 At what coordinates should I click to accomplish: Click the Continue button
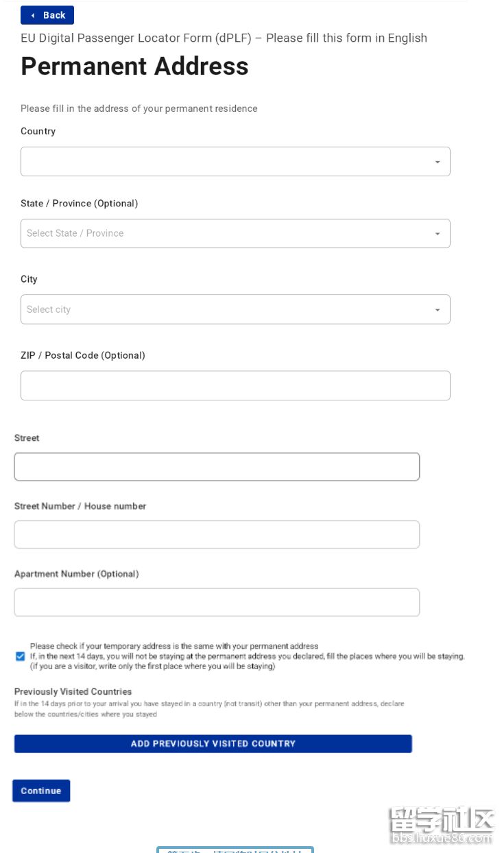41,791
